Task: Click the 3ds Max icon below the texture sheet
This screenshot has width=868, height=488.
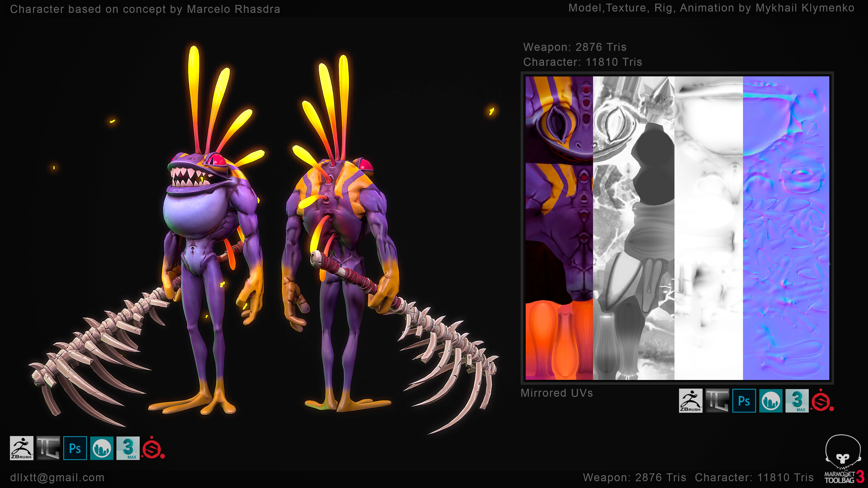Action: [x=797, y=400]
